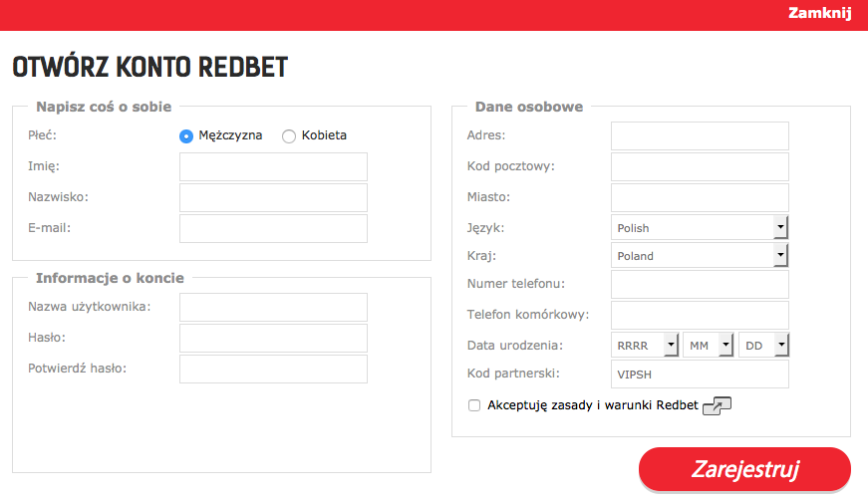This screenshot has width=868, height=502.
Task: Focus the Kod pocztowy field
Action: 700,166
